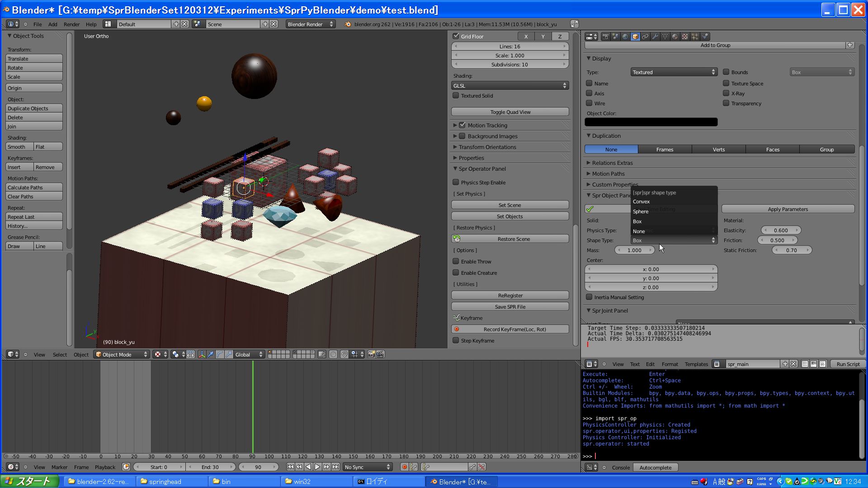Open the Physics properties tab
Image resolution: width=868 pixels, height=488 pixels.
tap(705, 37)
